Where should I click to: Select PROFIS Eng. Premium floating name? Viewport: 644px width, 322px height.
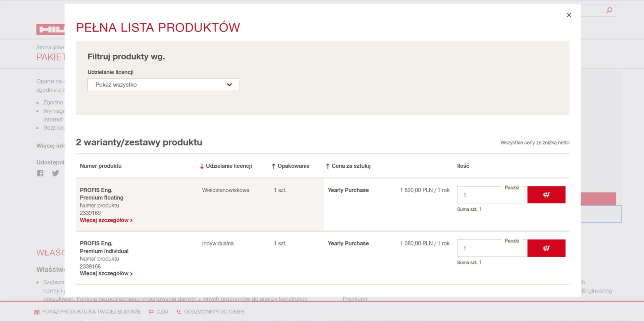point(102,194)
